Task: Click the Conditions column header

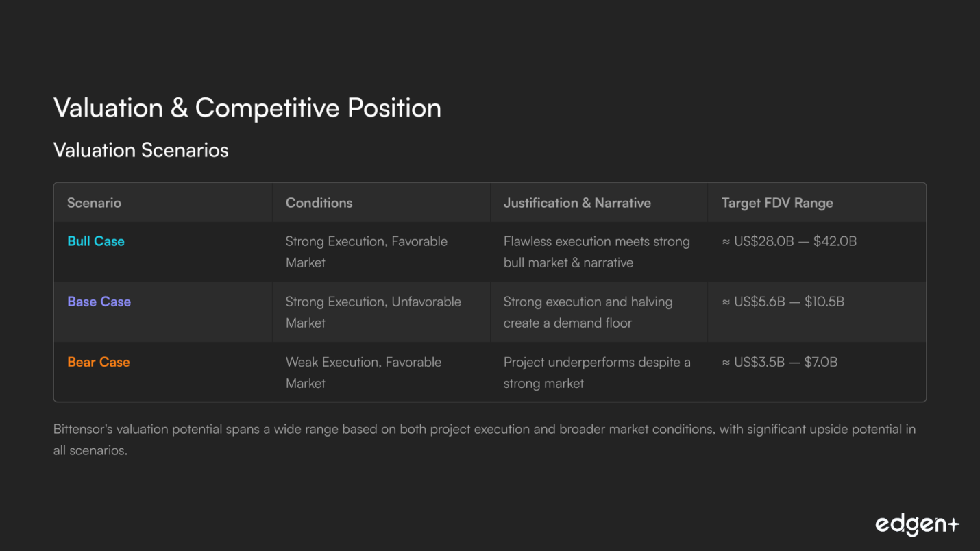Action: 319,203
